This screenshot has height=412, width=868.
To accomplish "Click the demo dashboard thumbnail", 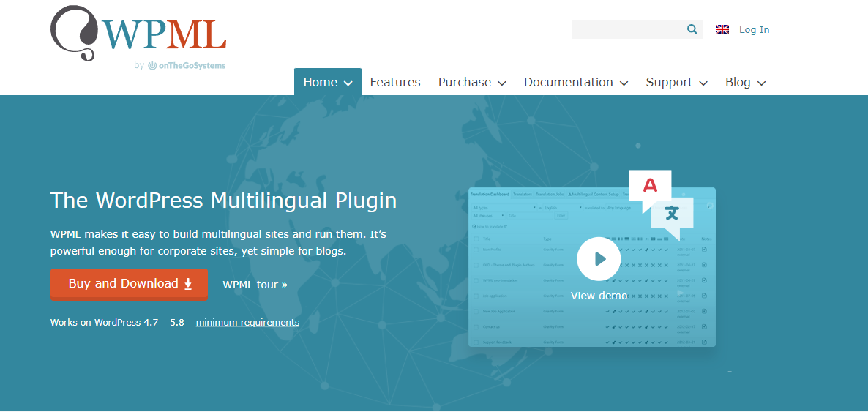I will point(592,267).
